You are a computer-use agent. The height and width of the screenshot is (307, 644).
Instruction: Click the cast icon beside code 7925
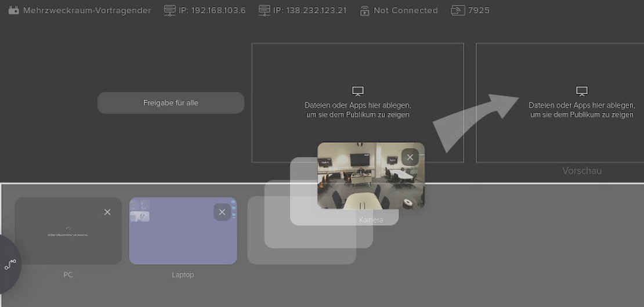pos(457,10)
